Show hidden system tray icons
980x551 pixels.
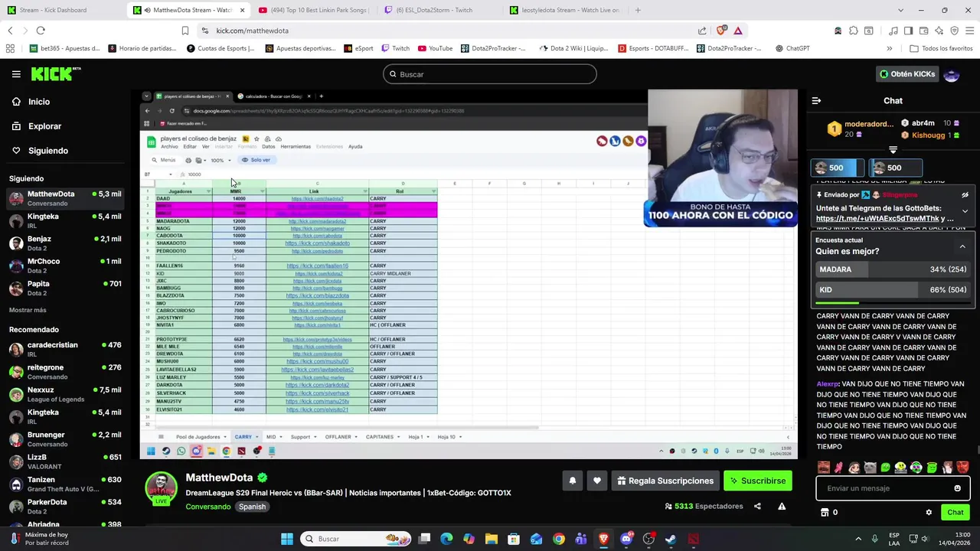tap(857, 539)
